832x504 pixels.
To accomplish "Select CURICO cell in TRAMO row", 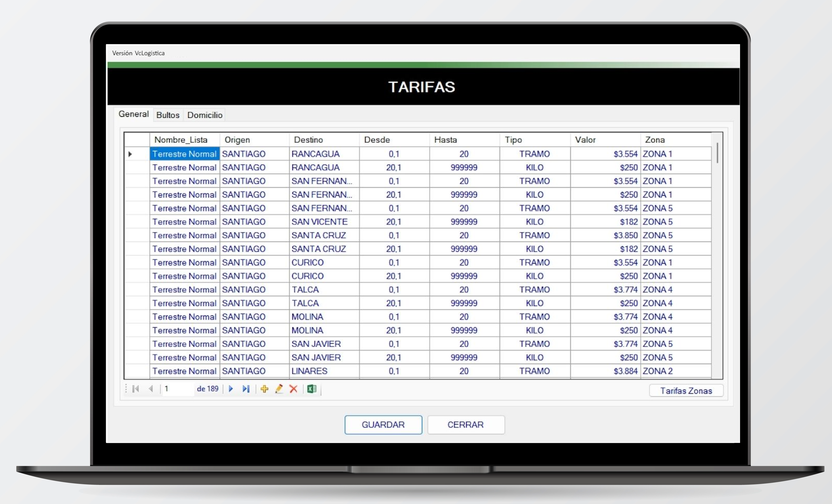I will click(x=325, y=262).
